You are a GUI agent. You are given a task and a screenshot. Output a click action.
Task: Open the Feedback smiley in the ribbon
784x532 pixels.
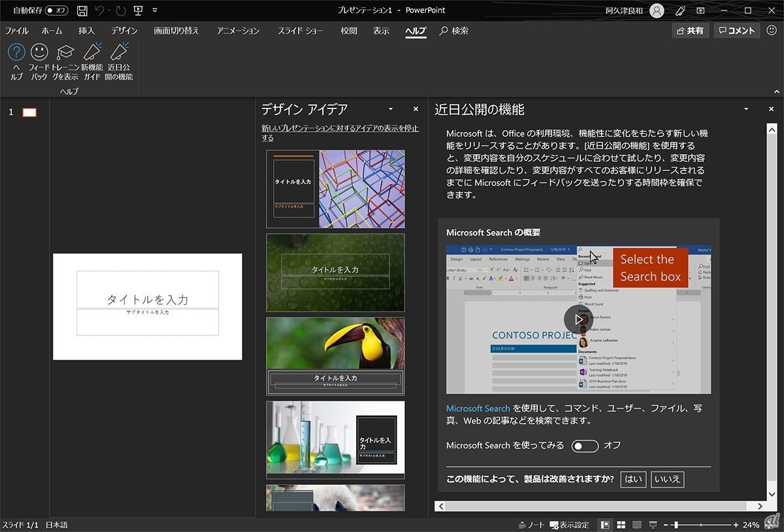point(39,53)
